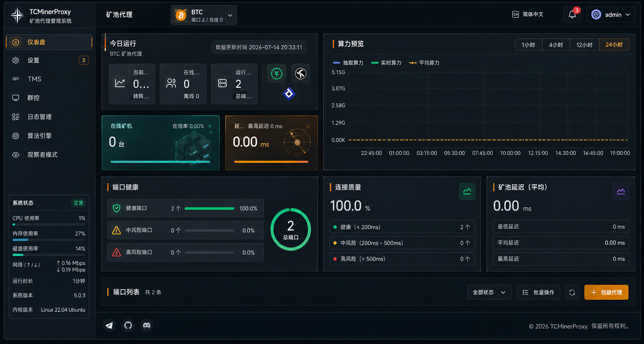
Task: Click the 在线矿机 card
Action: point(161,143)
